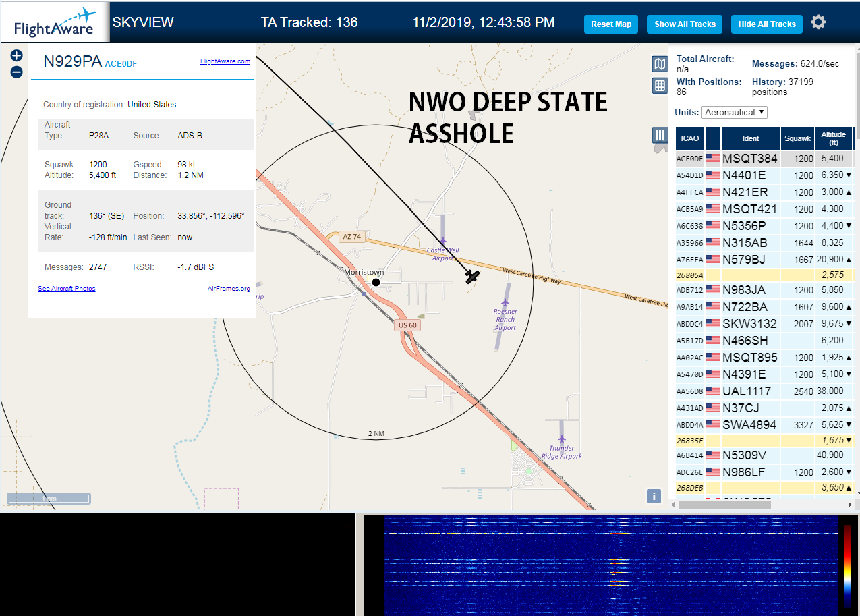Click the spectrum waterfall display
The width and height of the screenshot is (860, 616).
click(x=610, y=565)
